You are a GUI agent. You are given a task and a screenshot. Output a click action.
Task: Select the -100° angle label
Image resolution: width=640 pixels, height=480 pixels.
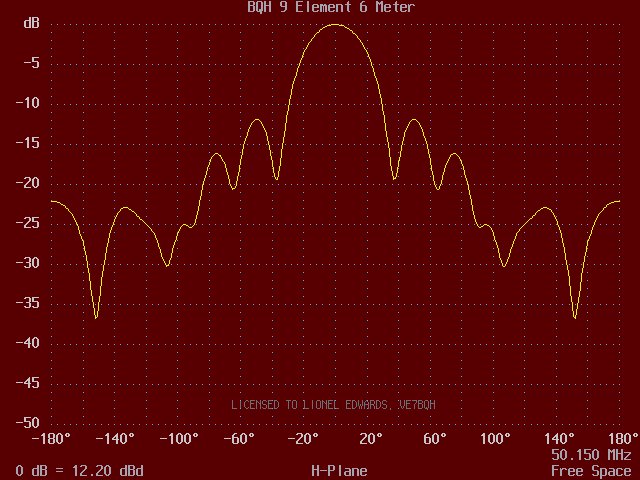[x=180, y=439]
